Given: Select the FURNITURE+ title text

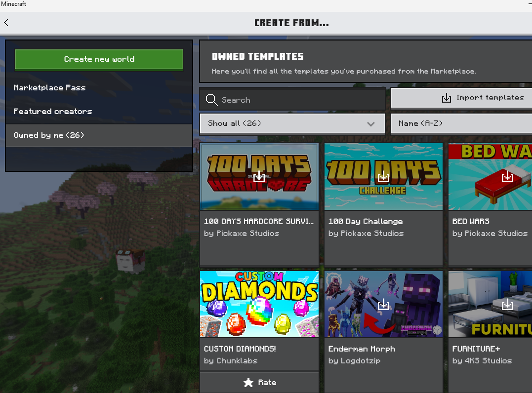Looking at the screenshot, I should pyautogui.click(x=476, y=349).
